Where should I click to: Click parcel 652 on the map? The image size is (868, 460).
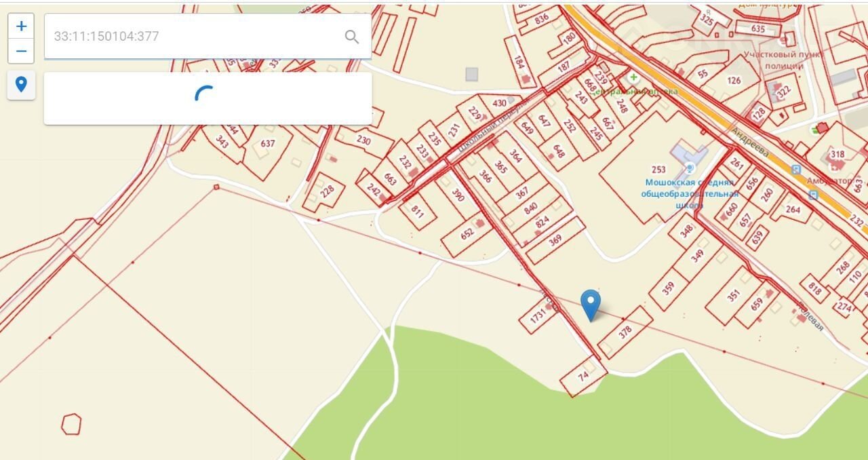[x=467, y=234]
